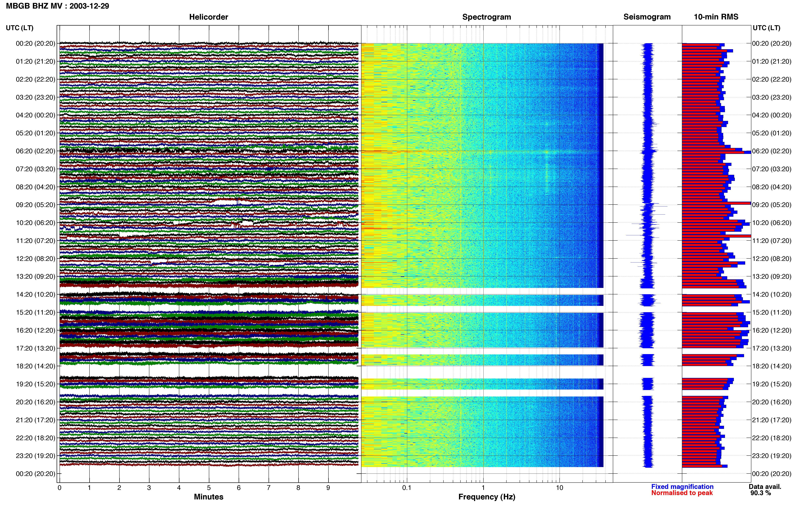Click the 'Minutes' x-axis label
Viewport: 812px width, 508px height.
[x=209, y=497]
